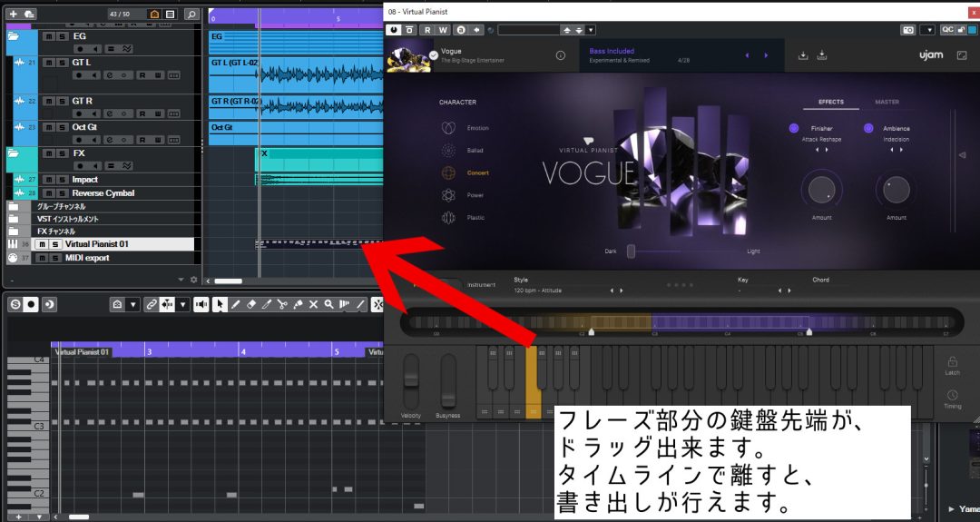980x522 pixels.
Task: Toggle plugin bypass power button
Action: [394, 29]
